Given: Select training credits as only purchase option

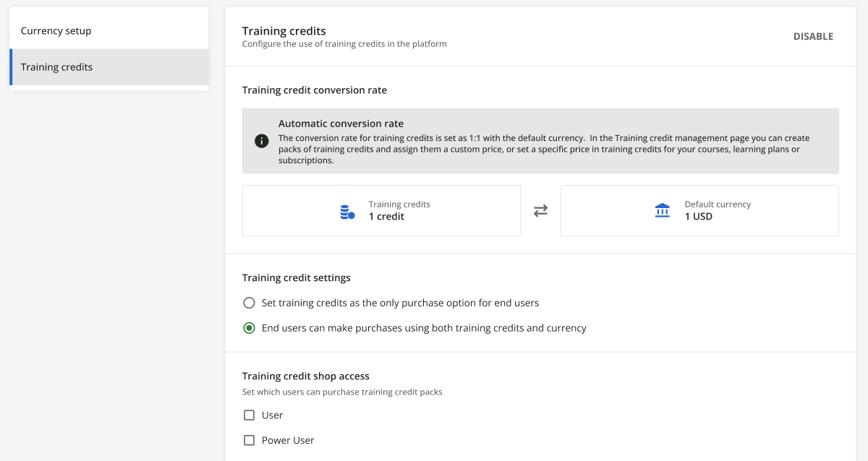Looking at the screenshot, I should pos(250,303).
